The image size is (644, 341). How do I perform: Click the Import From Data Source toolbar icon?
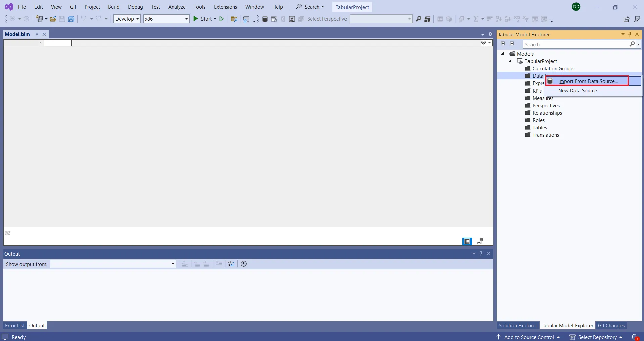(x=265, y=19)
